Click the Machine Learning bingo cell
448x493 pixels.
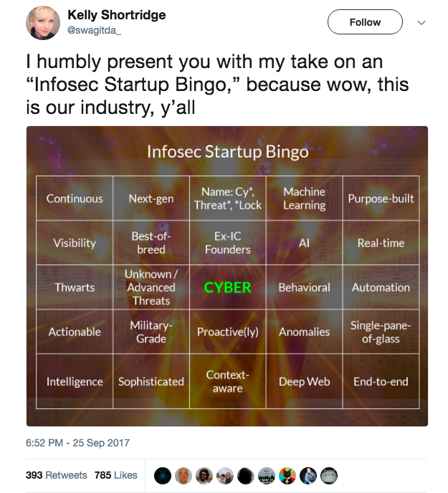[304, 198]
